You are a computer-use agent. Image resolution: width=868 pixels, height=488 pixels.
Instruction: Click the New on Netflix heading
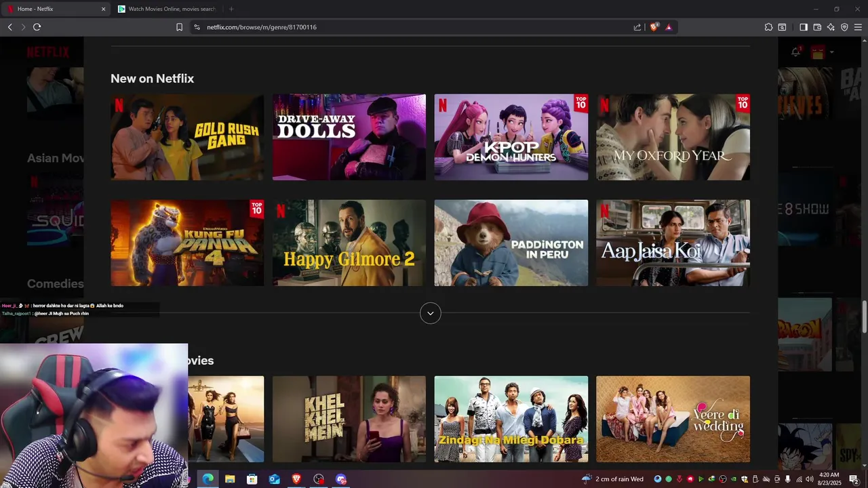coord(152,79)
